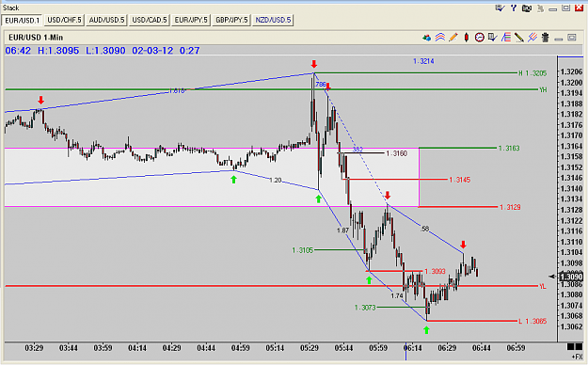
Task: Switch to the EUR/JPY.5 tab
Action: [x=191, y=20]
